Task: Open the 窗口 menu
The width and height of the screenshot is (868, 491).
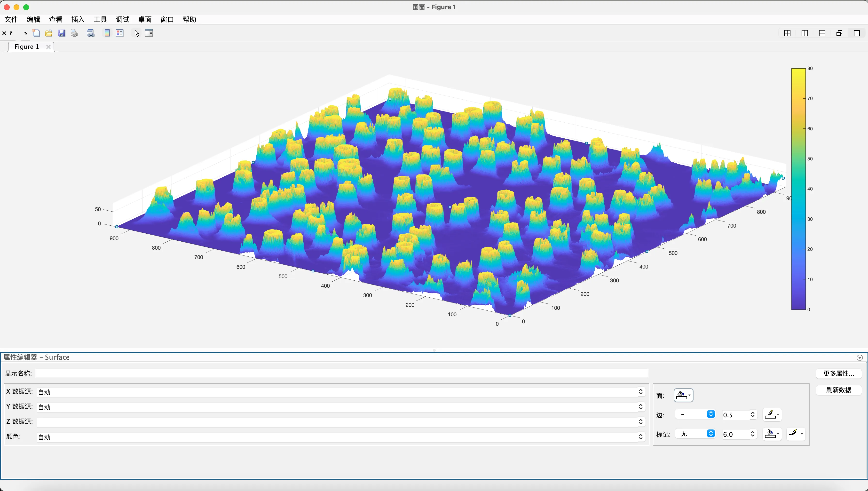Action: point(167,19)
